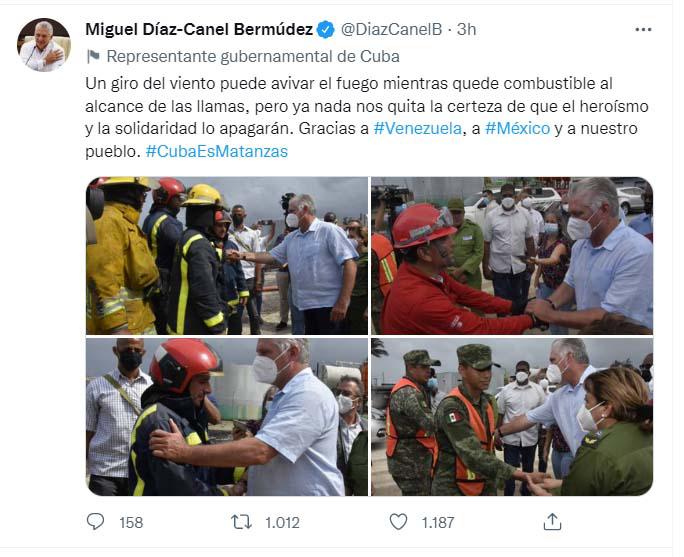Screen dimensions: 684x557
Task: Click the retweet arrows icon
Action: (241, 522)
